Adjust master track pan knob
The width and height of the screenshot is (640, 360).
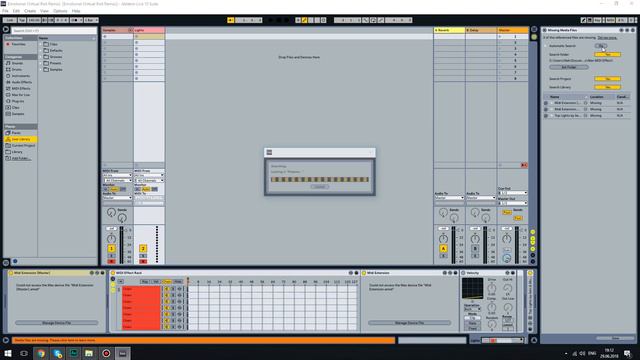(507, 238)
